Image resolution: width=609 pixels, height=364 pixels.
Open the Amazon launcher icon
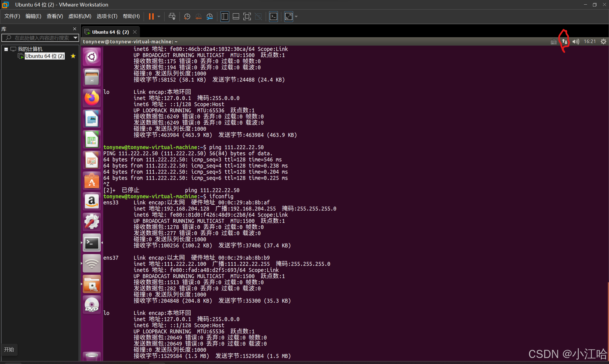coord(92,201)
